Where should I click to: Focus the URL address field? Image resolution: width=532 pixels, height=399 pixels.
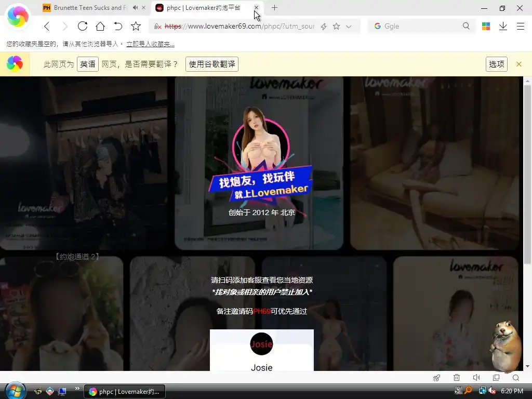tap(240, 26)
